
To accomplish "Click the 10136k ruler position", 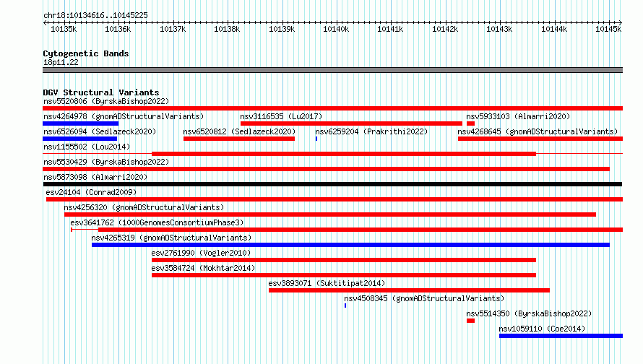I will tap(118, 29).
